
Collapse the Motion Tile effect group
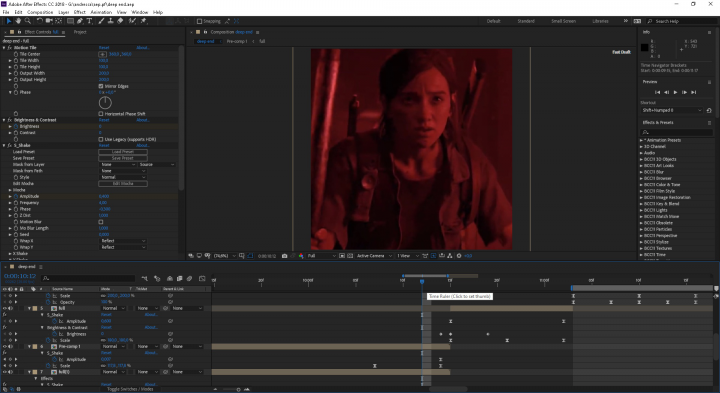(x=4, y=48)
